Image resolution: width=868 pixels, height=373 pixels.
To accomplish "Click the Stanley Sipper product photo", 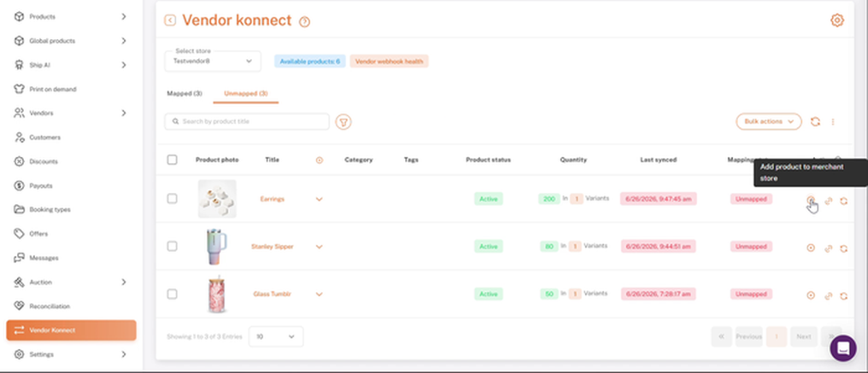I will coord(216,247).
